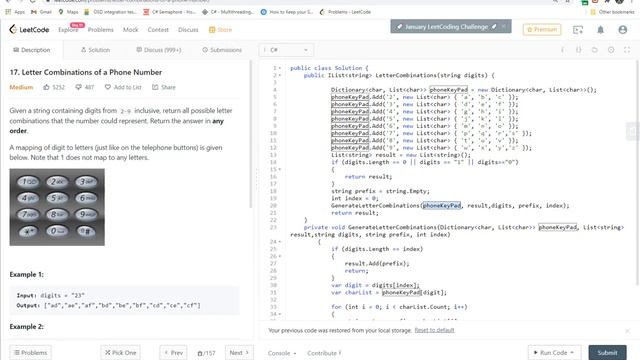Click the curly braces format code icon
Viewport: 640px width, 360px height.
[x=578, y=50]
